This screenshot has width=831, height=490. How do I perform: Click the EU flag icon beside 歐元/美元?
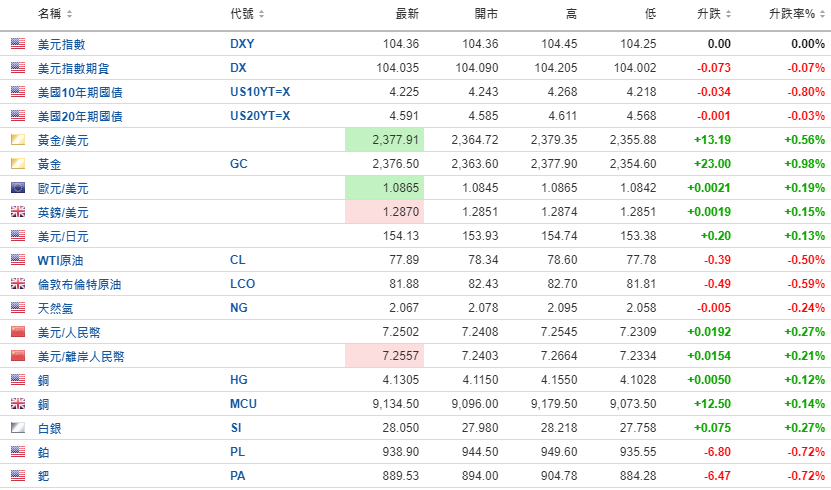[x=18, y=188]
